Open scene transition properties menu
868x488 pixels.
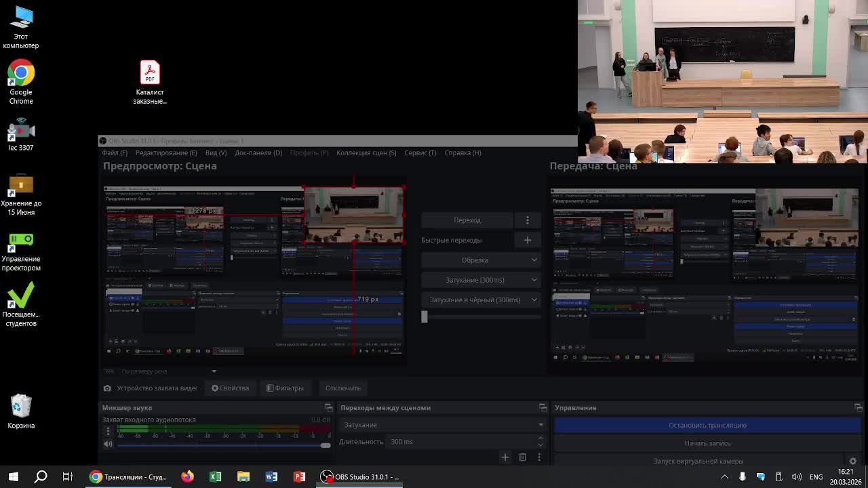[539, 457]
